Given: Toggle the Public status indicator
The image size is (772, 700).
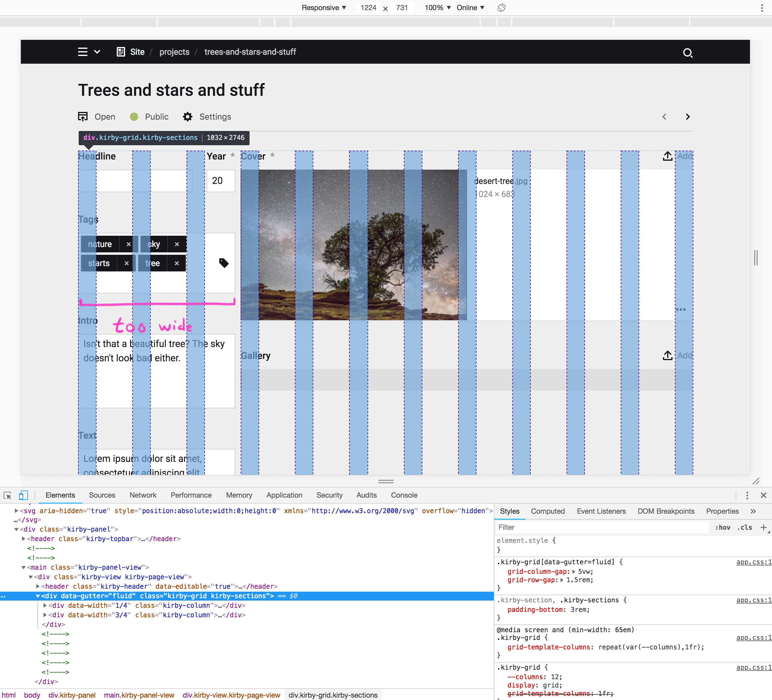Looking at the screenshot, I should 134,117.
